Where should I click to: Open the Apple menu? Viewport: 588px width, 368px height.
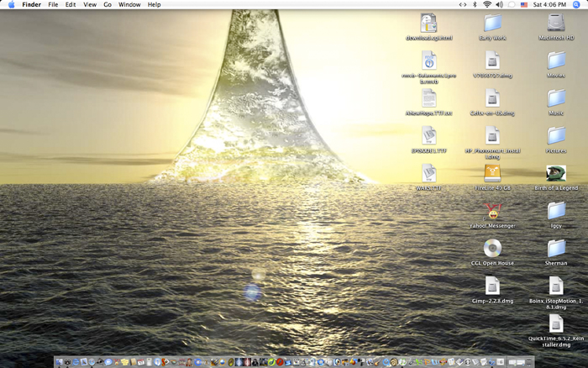point(11,4)
